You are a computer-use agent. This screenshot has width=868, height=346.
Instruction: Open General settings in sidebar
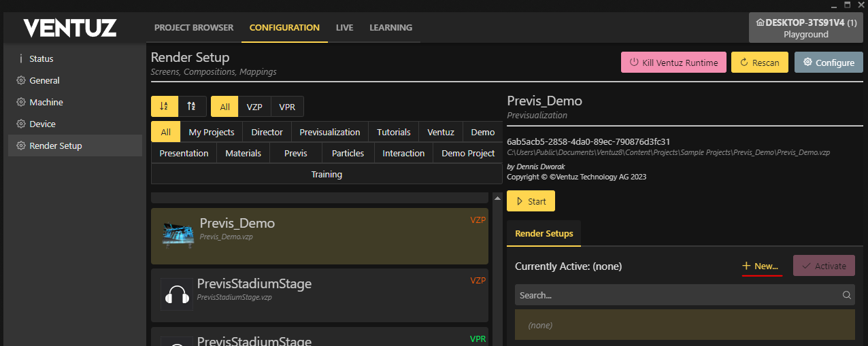44,81
